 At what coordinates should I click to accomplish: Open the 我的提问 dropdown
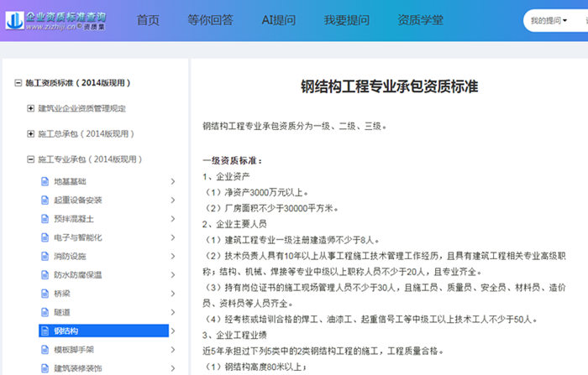point(549,21)
